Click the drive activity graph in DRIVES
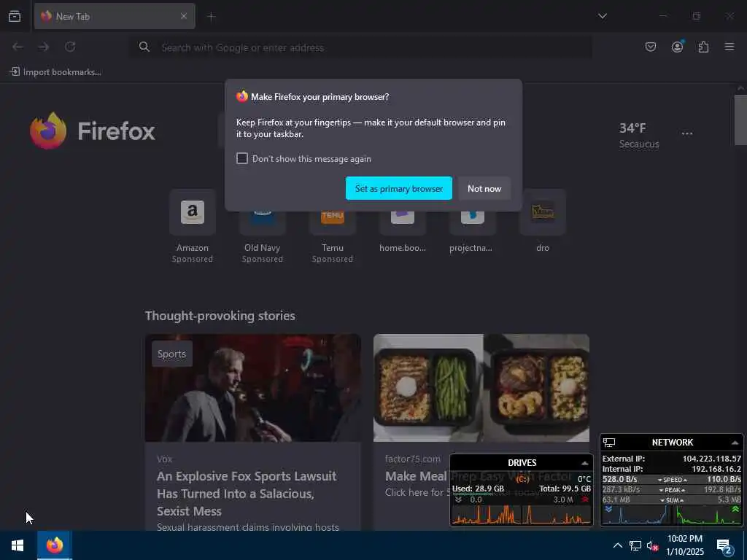The height and width of the screenshot is (560, 747). pos(522,515)
